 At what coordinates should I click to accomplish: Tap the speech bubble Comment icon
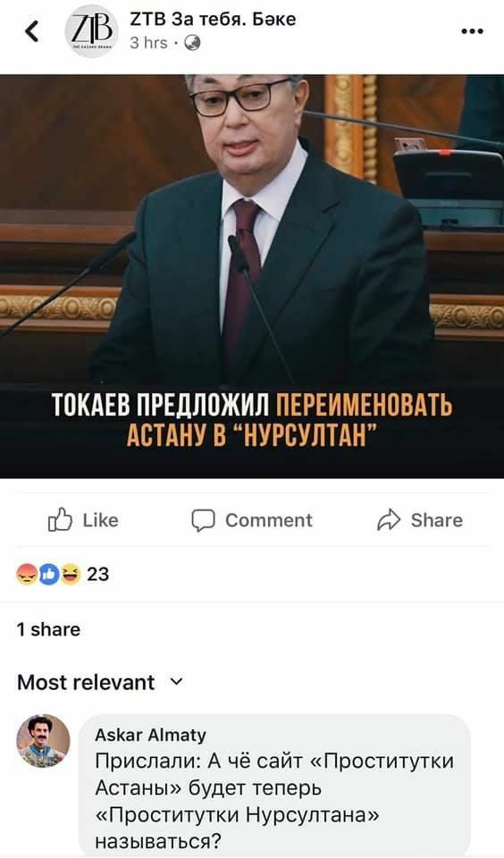tap(203, 520)
